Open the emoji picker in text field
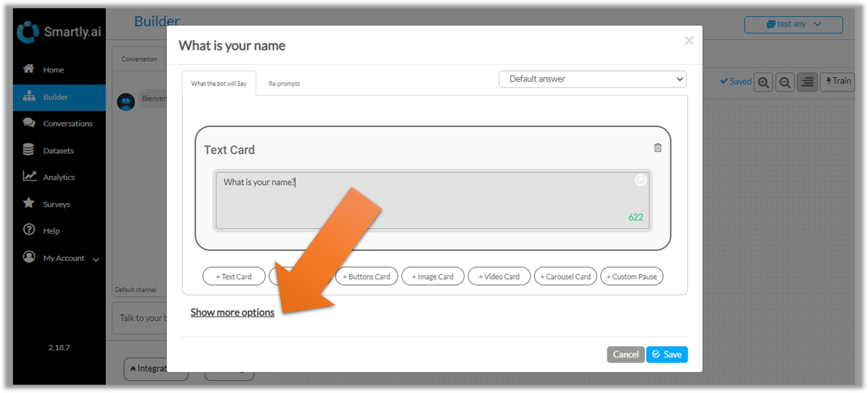This screenshot has height=393, width=868. click(x=640, y=180)
